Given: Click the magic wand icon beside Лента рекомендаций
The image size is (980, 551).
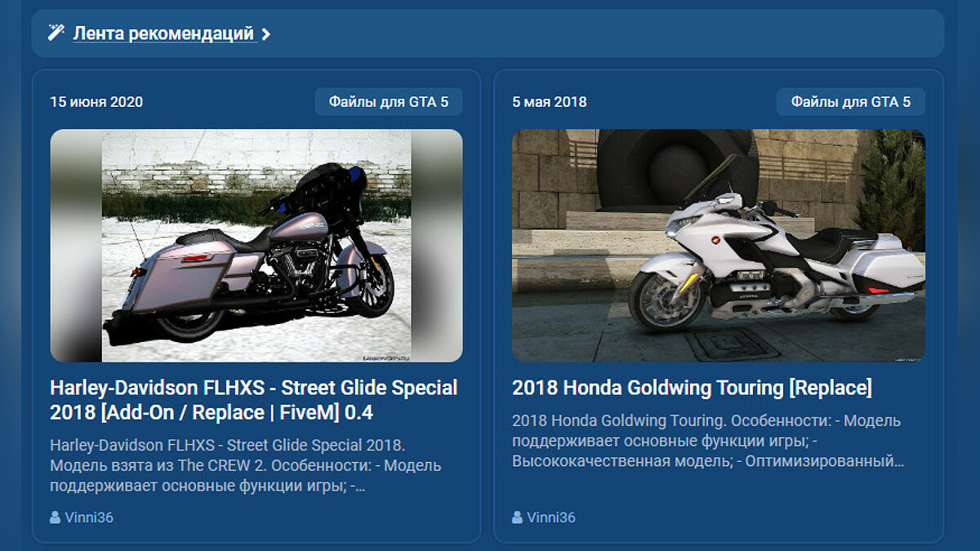Looking at the screenshot, I should coord(56,33).
